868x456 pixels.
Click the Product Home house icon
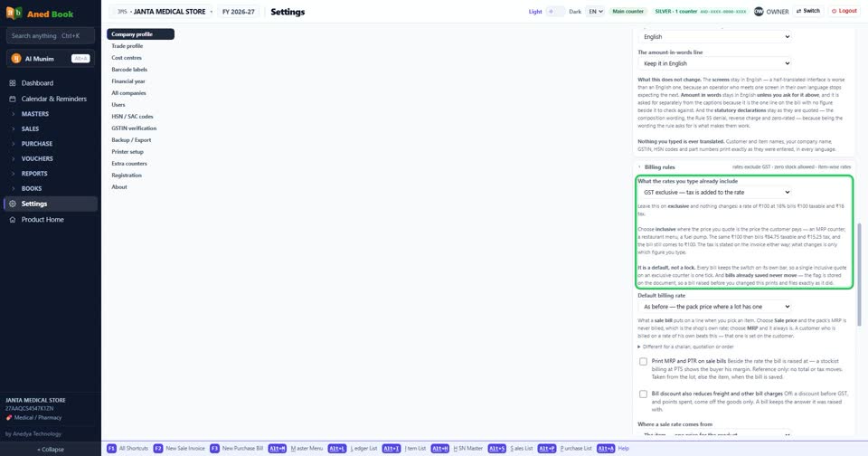(12, 220)
